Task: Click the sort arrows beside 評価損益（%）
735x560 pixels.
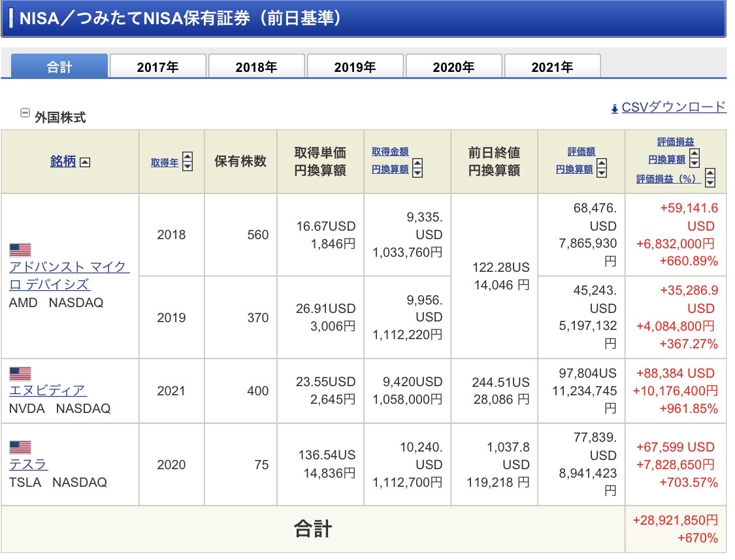Action: [710, 178]
